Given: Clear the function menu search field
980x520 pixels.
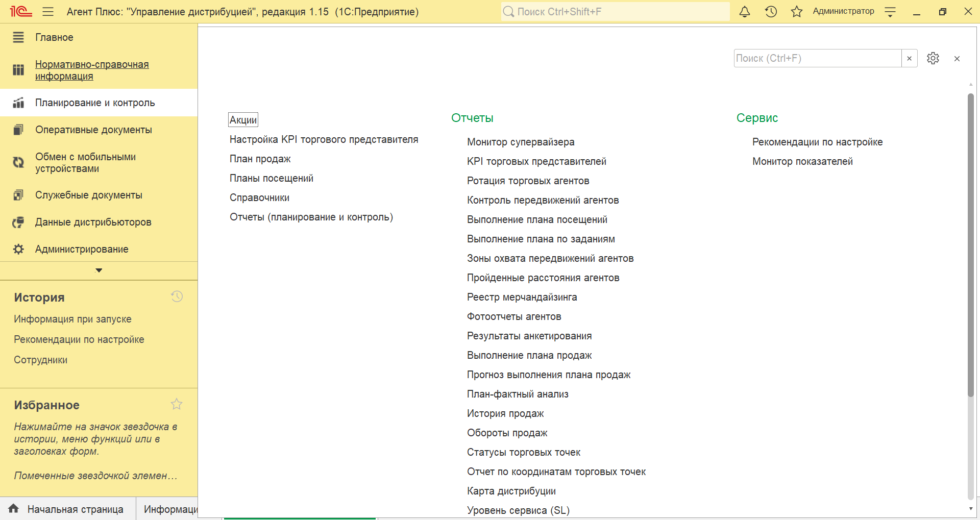Looking at the screenshot, I should 909,58.
